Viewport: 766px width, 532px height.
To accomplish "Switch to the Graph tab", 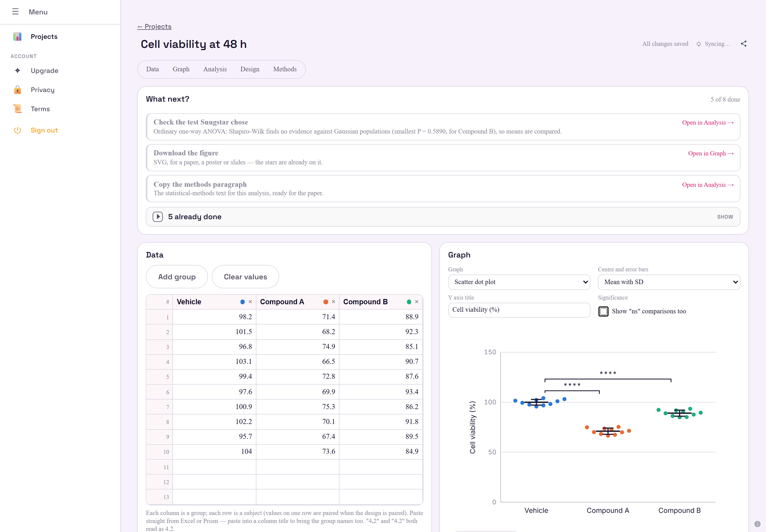I will [181, 69].
